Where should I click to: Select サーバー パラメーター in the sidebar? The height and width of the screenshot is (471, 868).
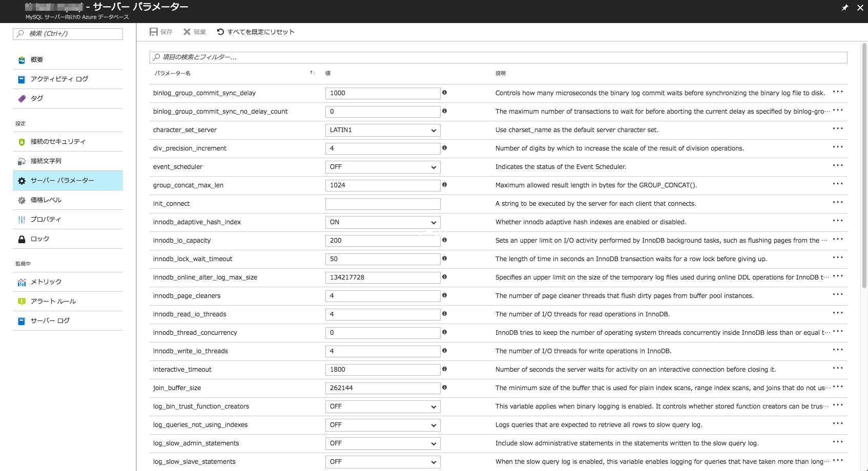[x=68, y=181]
